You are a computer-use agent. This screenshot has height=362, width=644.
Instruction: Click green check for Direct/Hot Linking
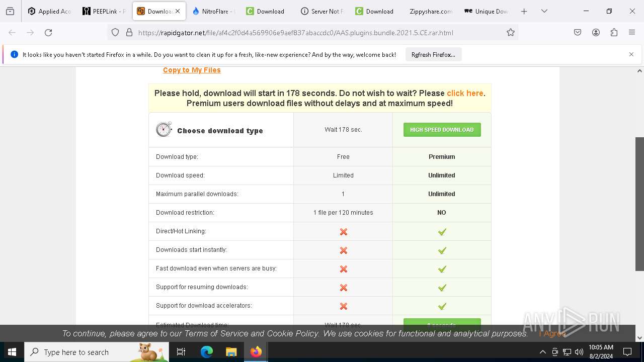442,232
